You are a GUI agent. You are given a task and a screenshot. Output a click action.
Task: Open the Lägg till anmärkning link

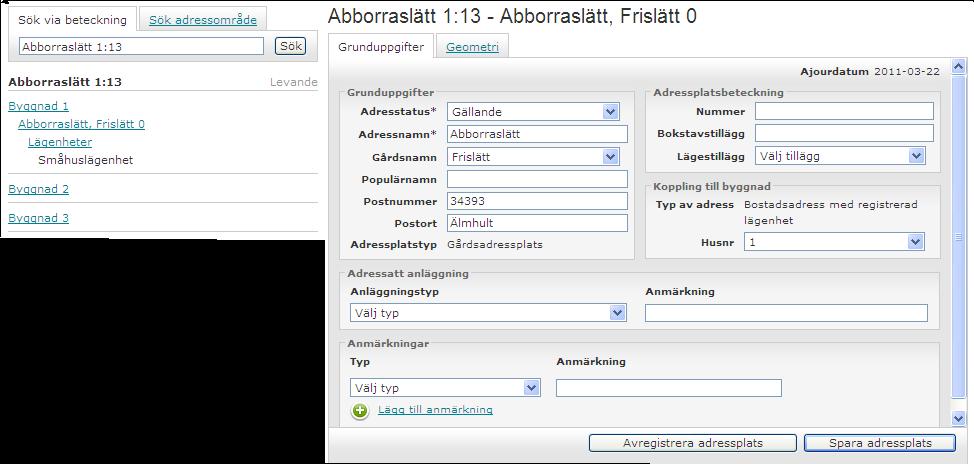pyautogui.click(x=435, y=410)
